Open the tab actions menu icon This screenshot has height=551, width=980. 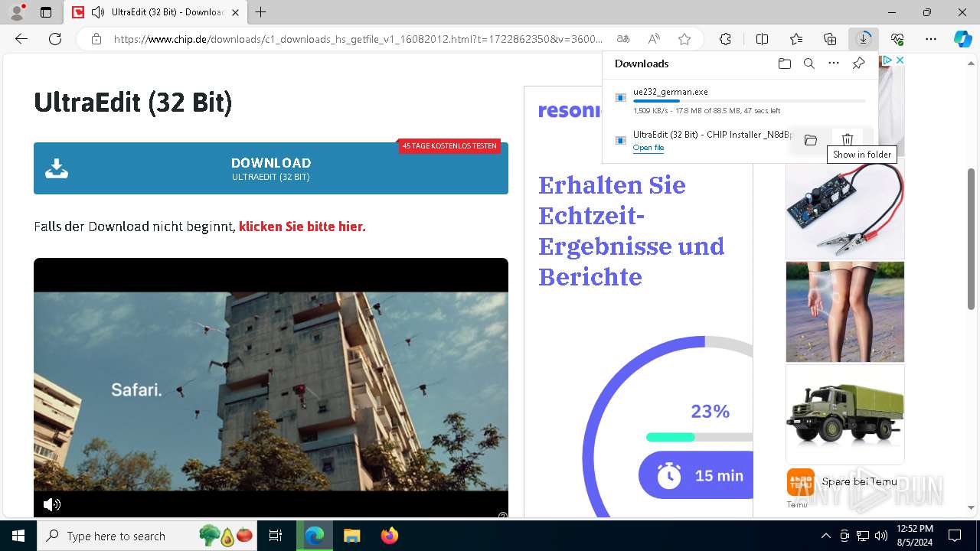point(46,12)
